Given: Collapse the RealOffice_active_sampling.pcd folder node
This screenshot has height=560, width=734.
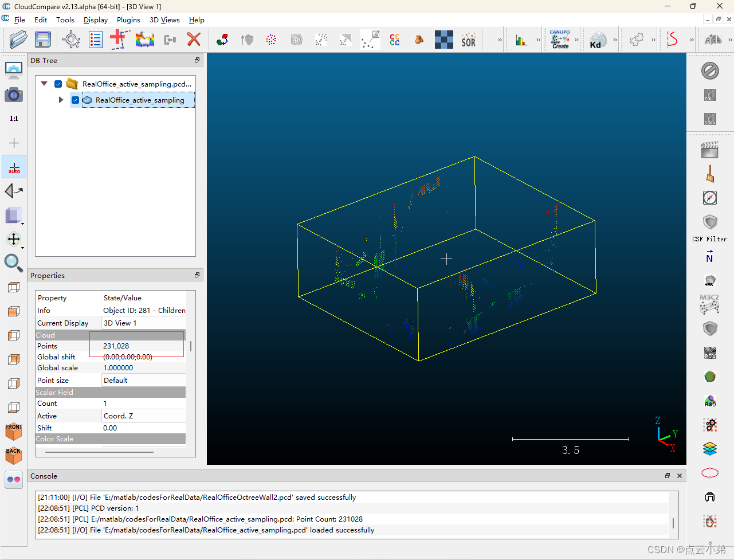Looking at the screenshot, I should [x=44, y=84].
